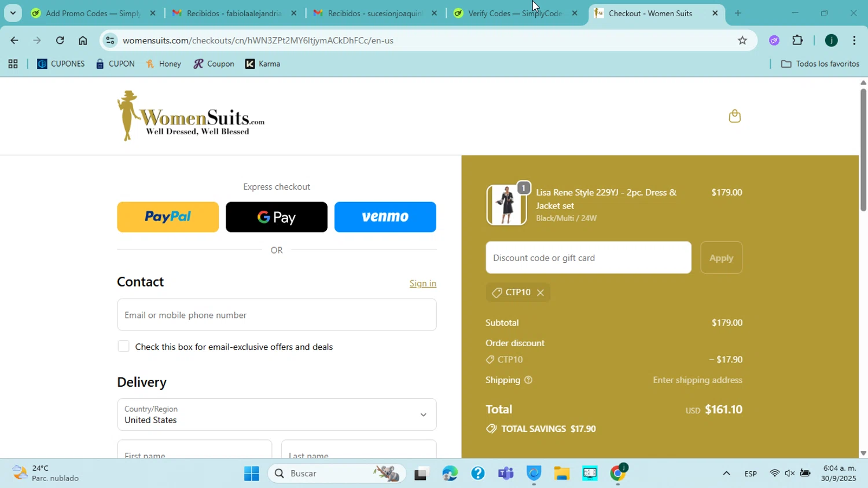This screenshot has height=488, width=868.
Task: Close the Verify Codes tab
Action: (x=575, y=13)
